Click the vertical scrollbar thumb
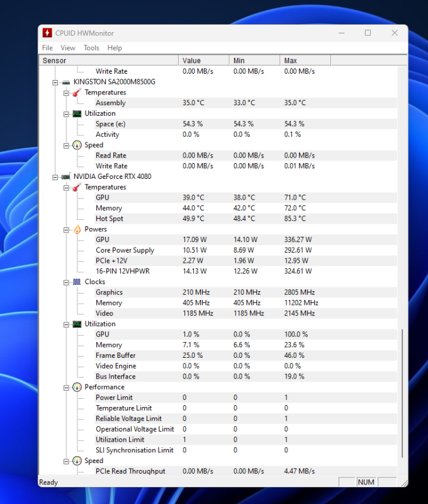Image resolution: width=428 pixels, height=504 pixels. click(402, 393)
